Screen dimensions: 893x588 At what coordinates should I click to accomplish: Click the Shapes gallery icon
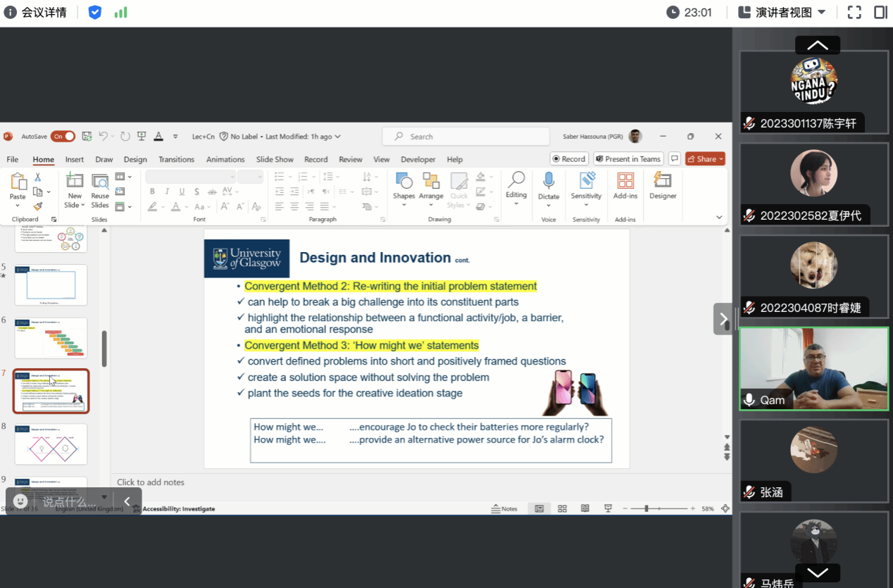(404, 181)
